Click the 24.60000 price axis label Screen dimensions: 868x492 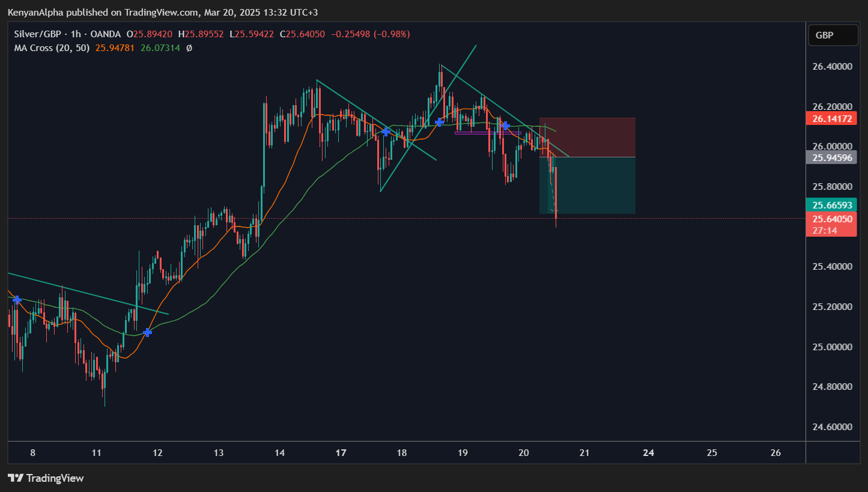tap(832, 427)
